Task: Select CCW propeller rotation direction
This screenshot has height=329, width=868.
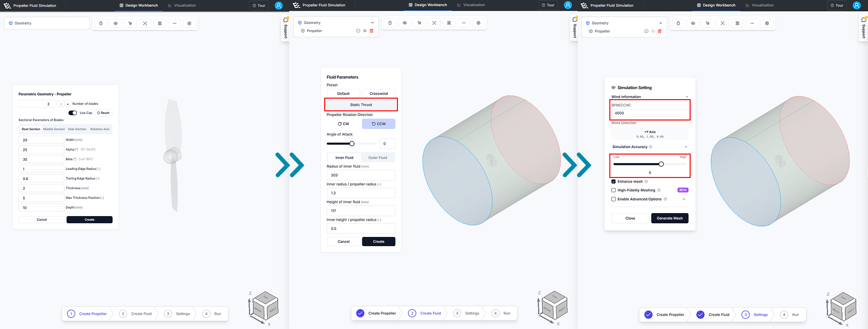Action: point(379,124)
